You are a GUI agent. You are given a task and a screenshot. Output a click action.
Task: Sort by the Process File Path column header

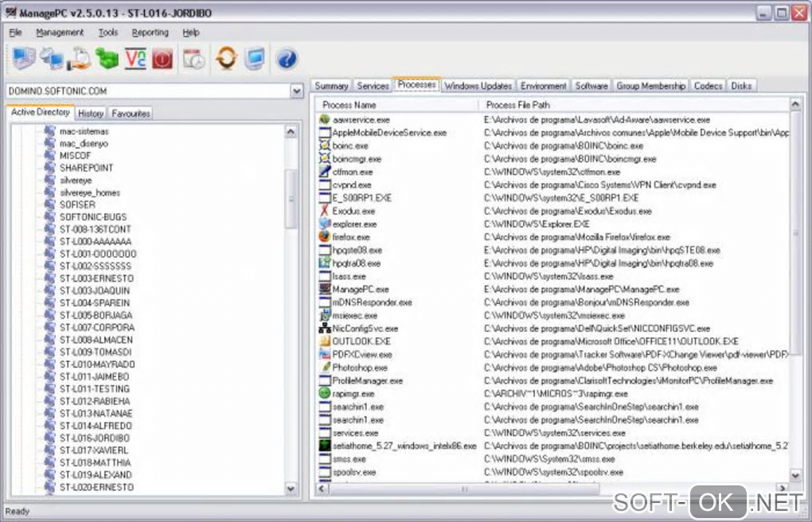click(x=634, y=104)
